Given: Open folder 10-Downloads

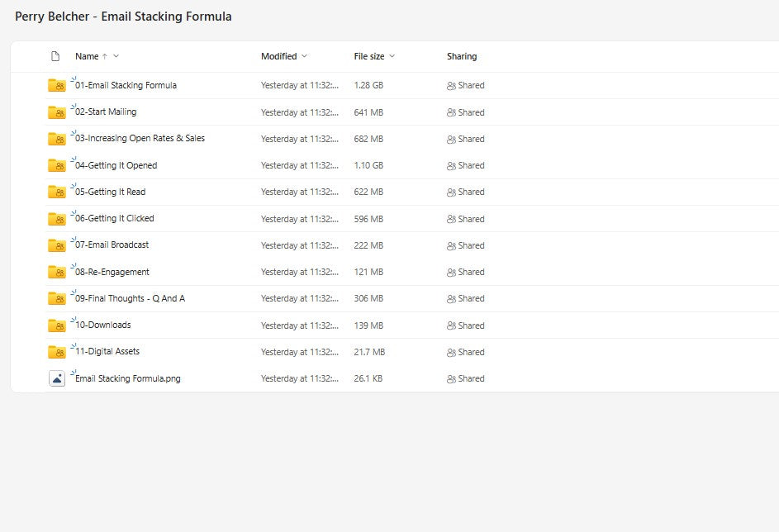Looking at the screenshot, I should 102,325.
